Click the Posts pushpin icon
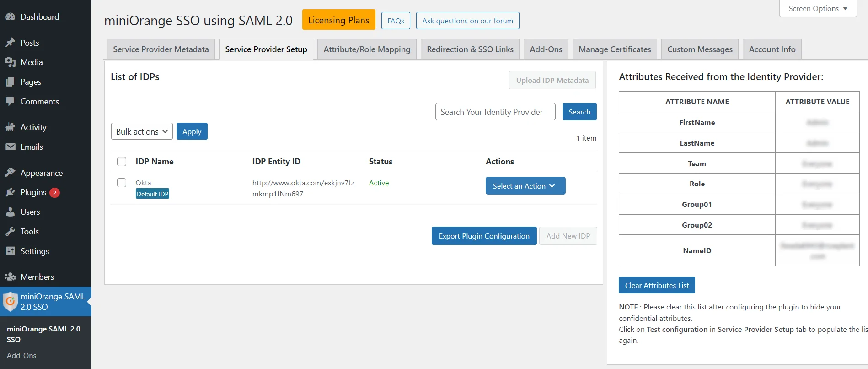 click(x=11, y=43)
